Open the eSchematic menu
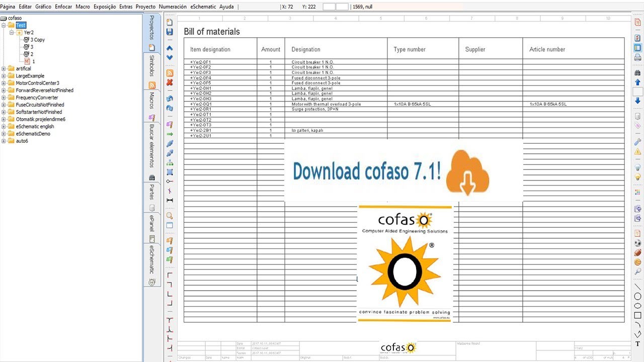The height and width of the screenshot is (362, 644). [x=203, y=7]
